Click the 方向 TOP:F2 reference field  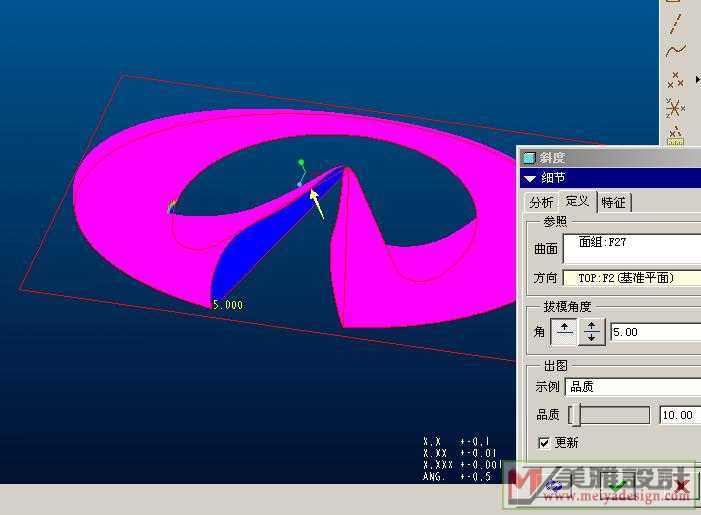click(x=632, y=278)
